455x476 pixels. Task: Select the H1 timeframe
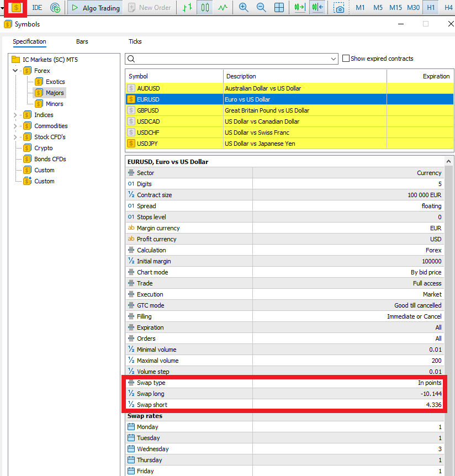(x=431, y=8)
